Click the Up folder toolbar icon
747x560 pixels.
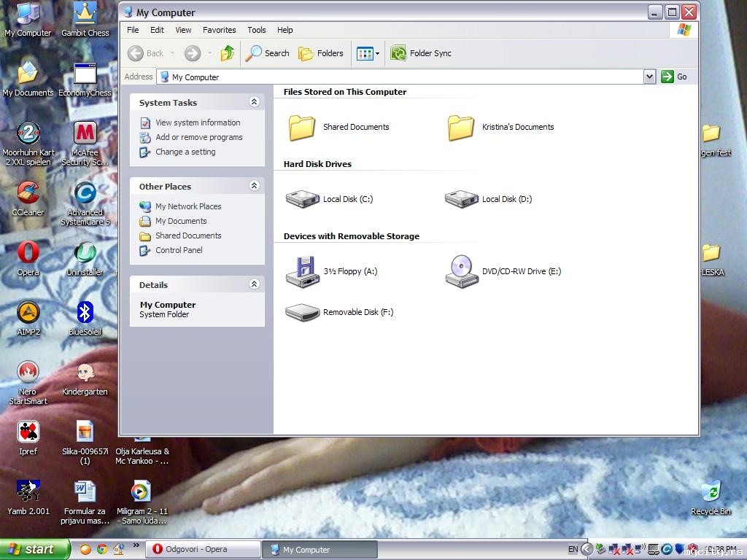(x=228, y=52)
